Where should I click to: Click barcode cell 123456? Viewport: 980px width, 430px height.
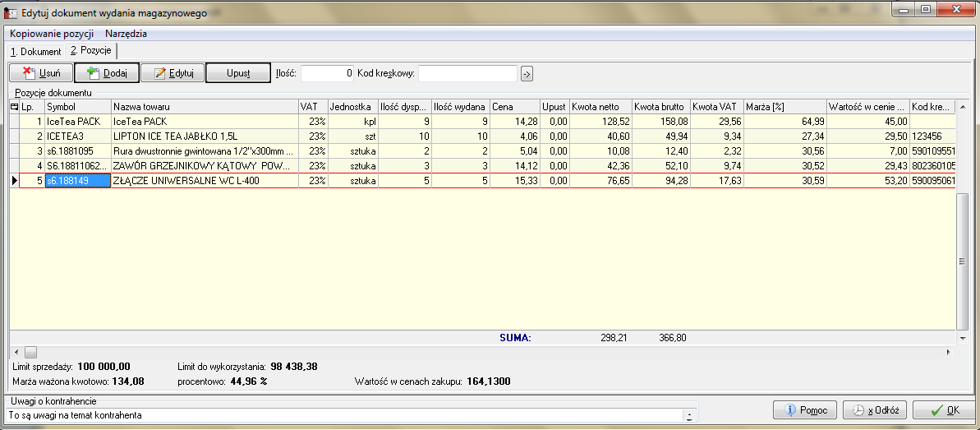(x=932, y=136)
